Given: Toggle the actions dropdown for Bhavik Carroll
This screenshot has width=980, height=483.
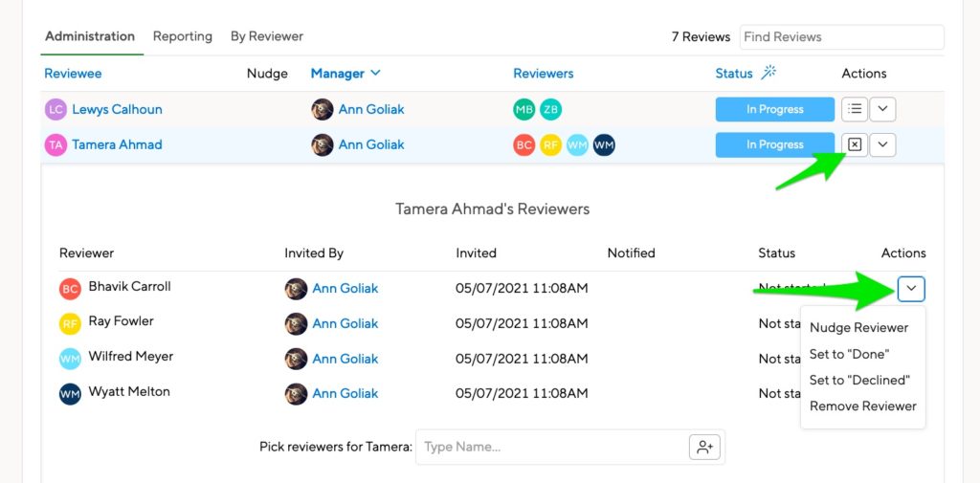Looking at the screenshot, I should point(911,289).
